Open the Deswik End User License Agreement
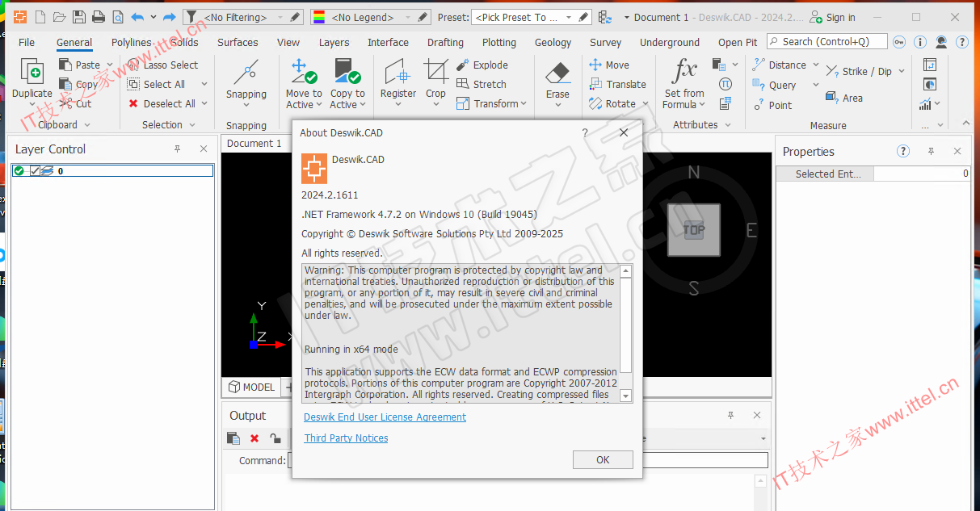 coord(385,417)
